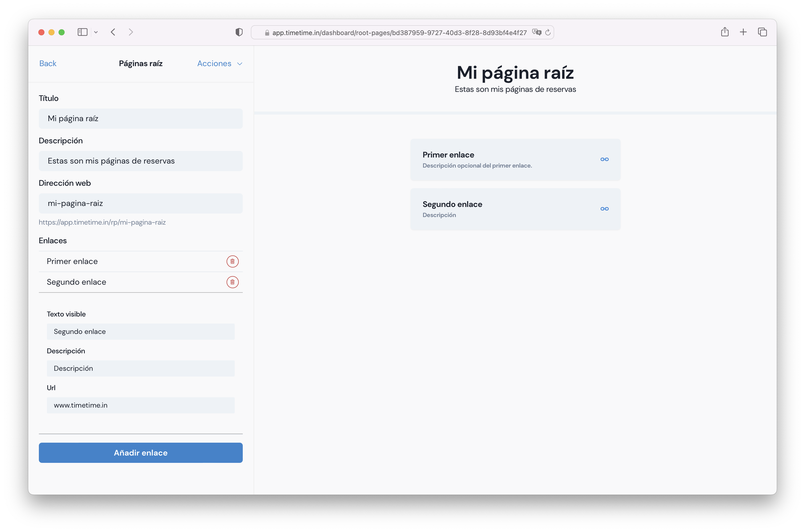The width and height of the screenshot is (805, 532).
Task: Click the Enlaces section label
Action: 52,241
